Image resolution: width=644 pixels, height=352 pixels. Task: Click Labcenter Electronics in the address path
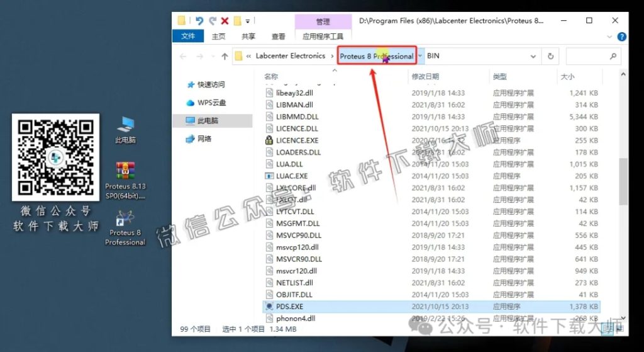[291, 56]
